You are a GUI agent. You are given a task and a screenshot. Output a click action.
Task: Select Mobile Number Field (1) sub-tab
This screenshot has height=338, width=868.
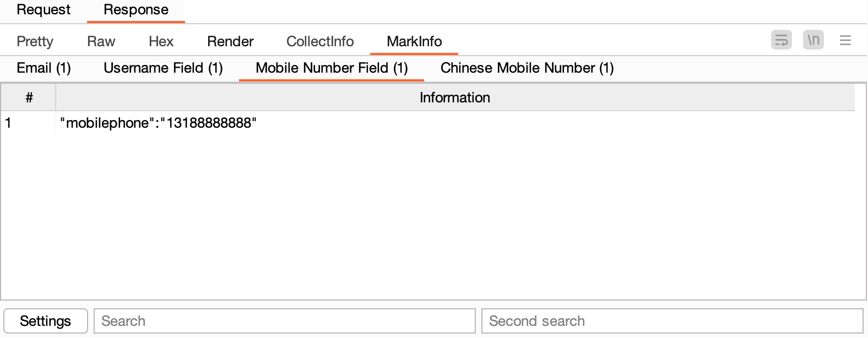point(332,68)
